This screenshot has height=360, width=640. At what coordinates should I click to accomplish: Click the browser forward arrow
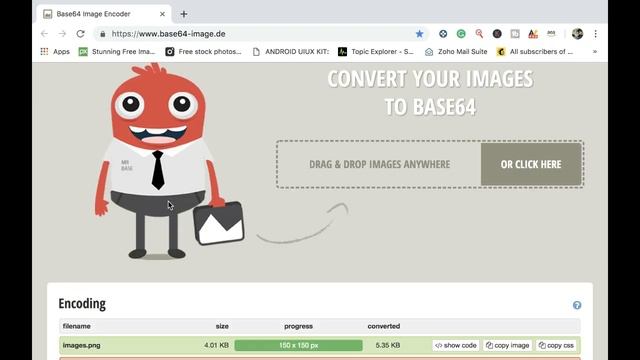pyautogui.click(x=62, y=34)
